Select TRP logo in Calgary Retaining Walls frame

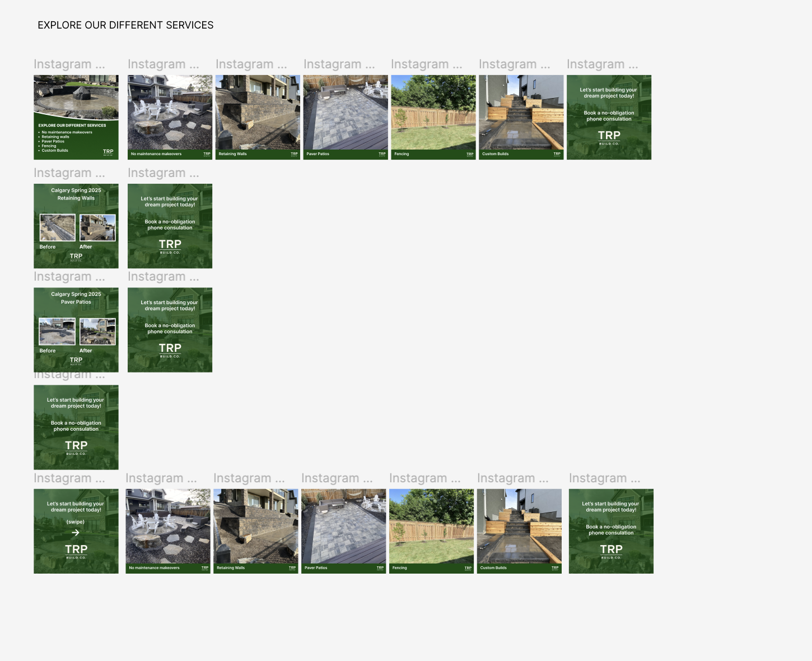tap(76, 257)
